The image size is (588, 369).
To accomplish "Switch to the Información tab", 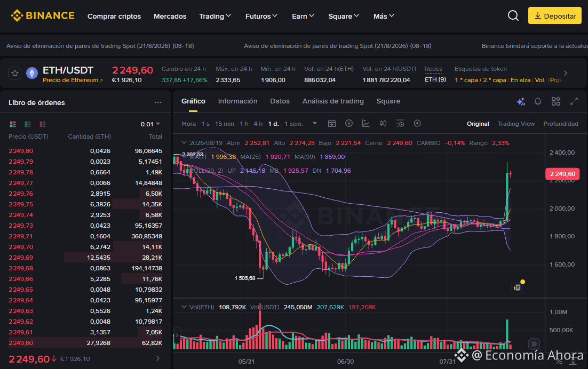I will point(238,101).
